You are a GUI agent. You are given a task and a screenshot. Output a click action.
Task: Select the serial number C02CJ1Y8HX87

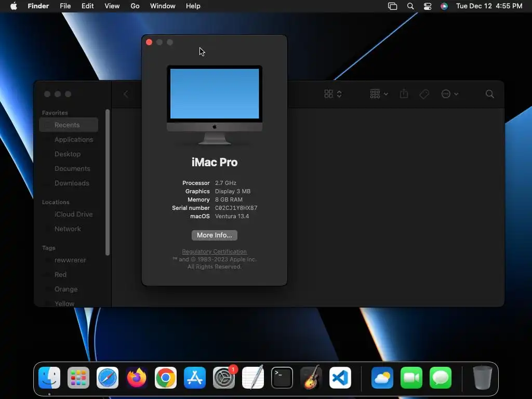pyautogui.click(x=236, y=208)
